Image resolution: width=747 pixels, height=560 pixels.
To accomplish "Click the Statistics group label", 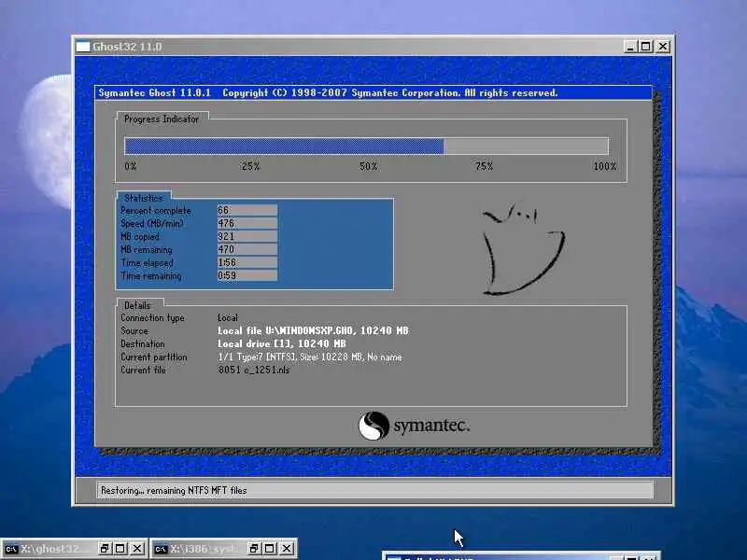I will [x=144, y=198].
